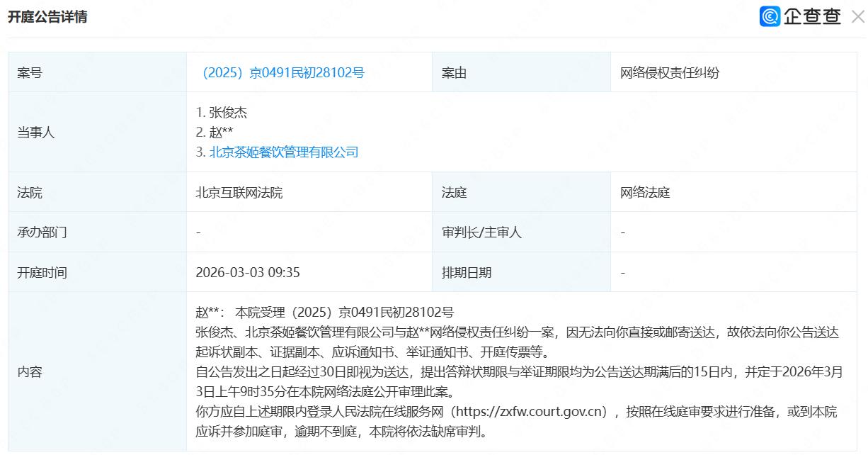Click the 案号 row label

30,72
